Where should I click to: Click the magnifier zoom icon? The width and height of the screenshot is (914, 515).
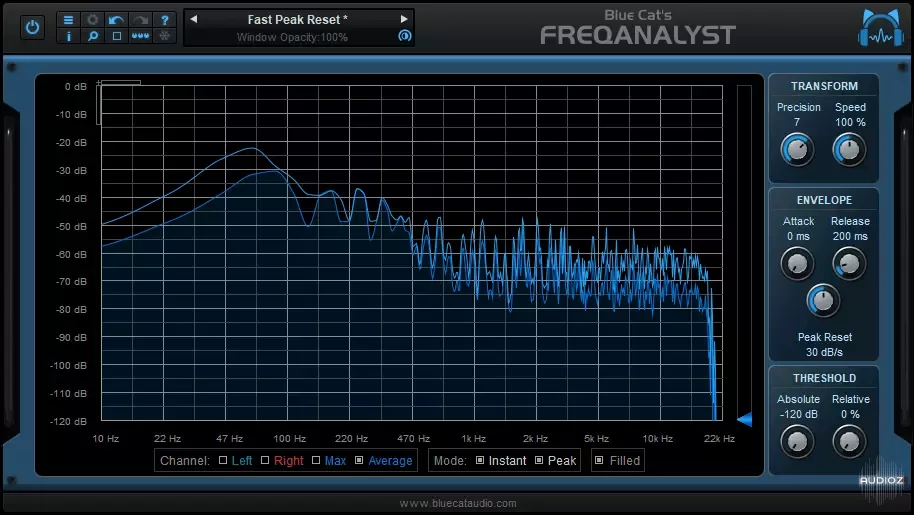(x=93, y=36)
